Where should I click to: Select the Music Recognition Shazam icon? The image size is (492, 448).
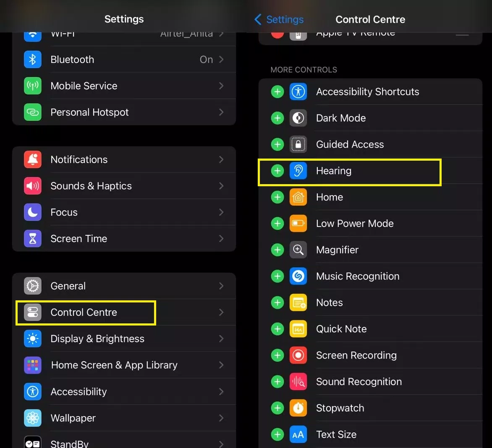point(298,276)
